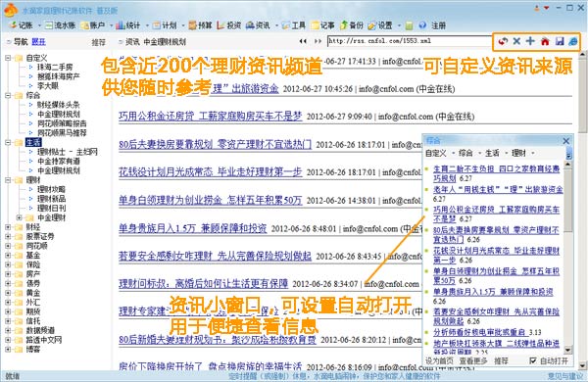Open the 记事 notes toolbar item

[322, 25]
